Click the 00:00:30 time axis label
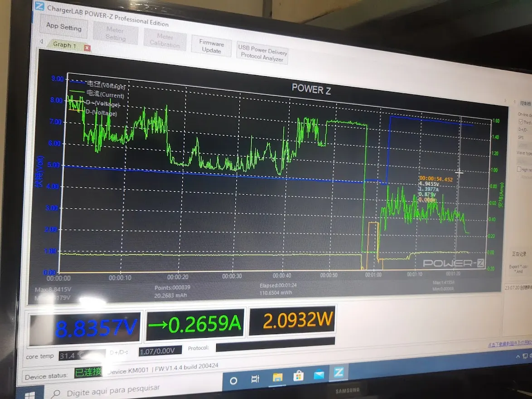This screenshot has width=532, height=399. [232, 276]
